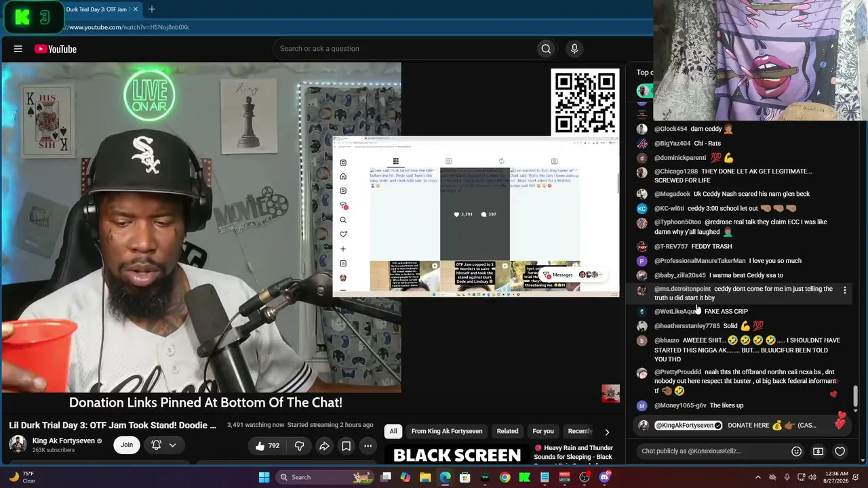Select the From King Ak Fortyseven chip

tap(447, 431)
